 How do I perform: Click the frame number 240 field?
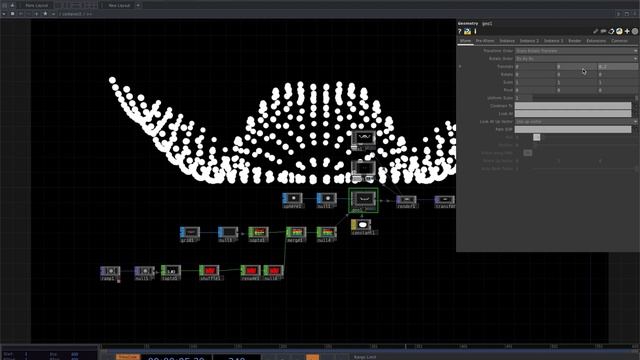click(x=237, y=358)
